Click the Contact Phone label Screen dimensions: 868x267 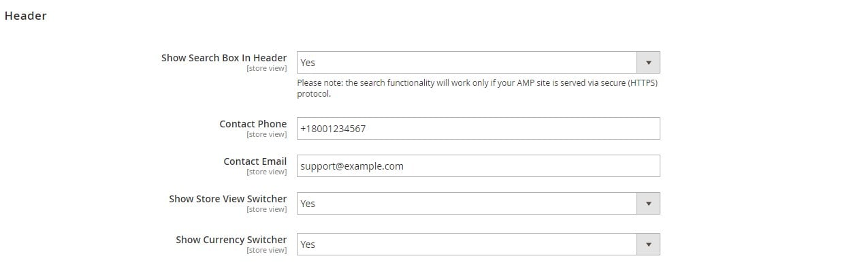[x=253, y=124]
